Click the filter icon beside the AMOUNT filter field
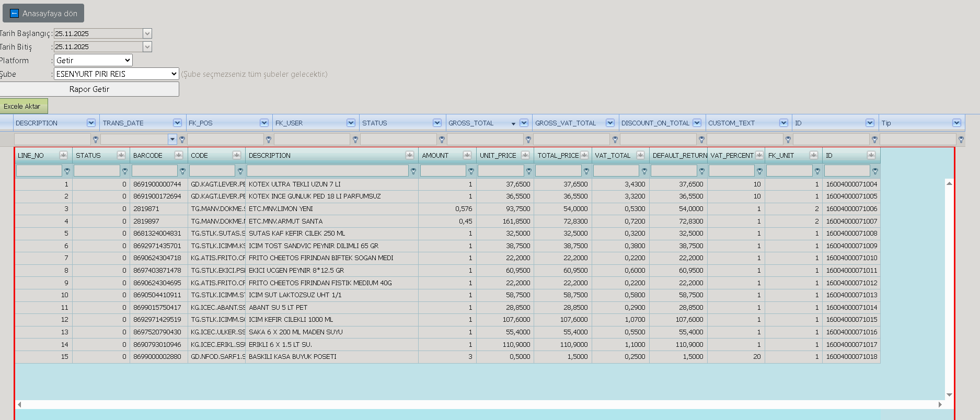Viewport: 980px width, 420px height. pyautogui.click(x=471, y=171)
